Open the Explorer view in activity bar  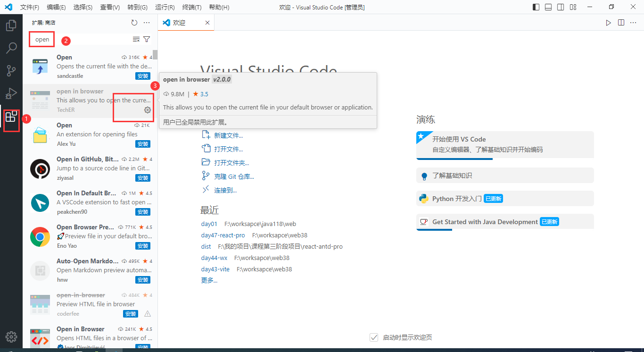click(11, 25)
